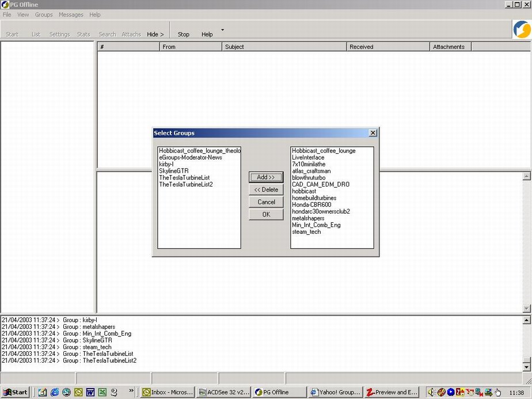Click Hide > toolbar button
532x399 pixels.
(x=155, y=35)
